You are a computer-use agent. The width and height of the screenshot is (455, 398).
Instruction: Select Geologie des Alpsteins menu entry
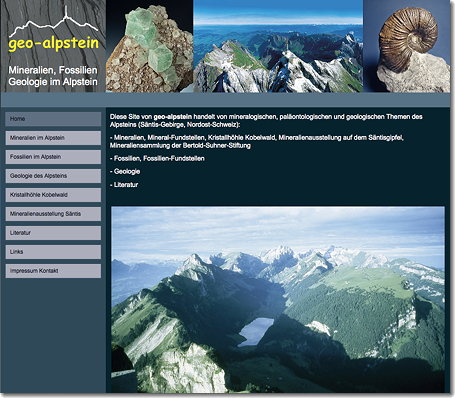(53, 176)
